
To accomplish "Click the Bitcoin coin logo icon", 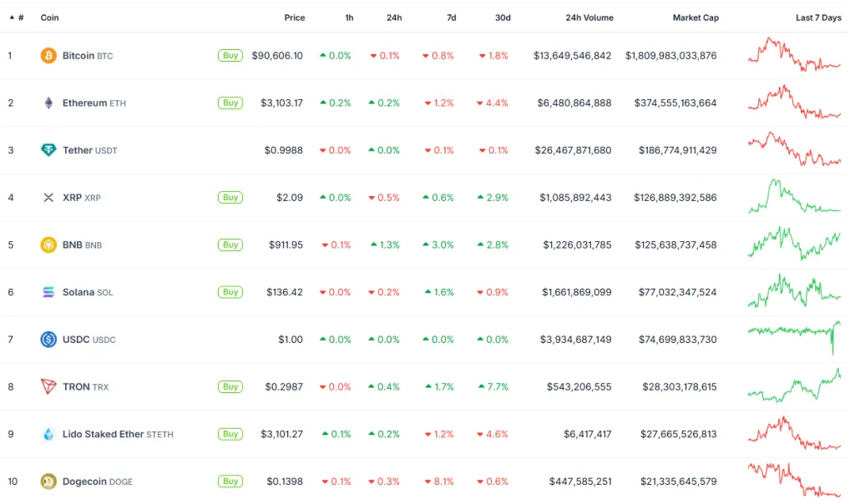I will pos(48,56).
